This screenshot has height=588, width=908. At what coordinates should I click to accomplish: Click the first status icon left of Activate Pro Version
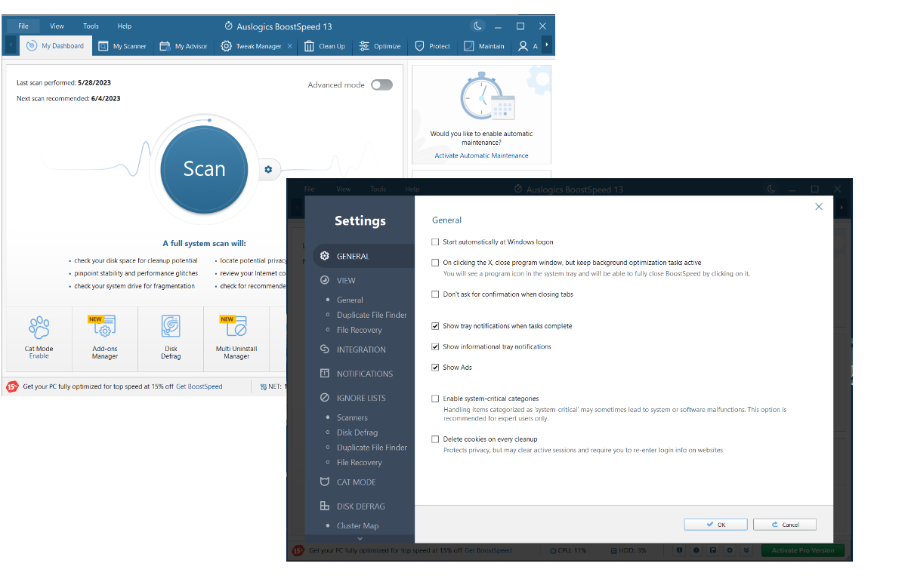(x=679, y=550)
